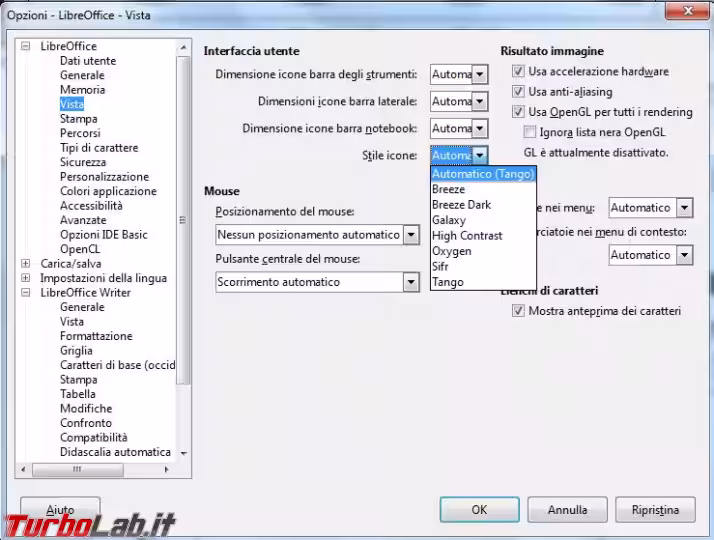Select Confronto in the tree
This screenshot has width=714, height=540.
(x=86, y=423)
